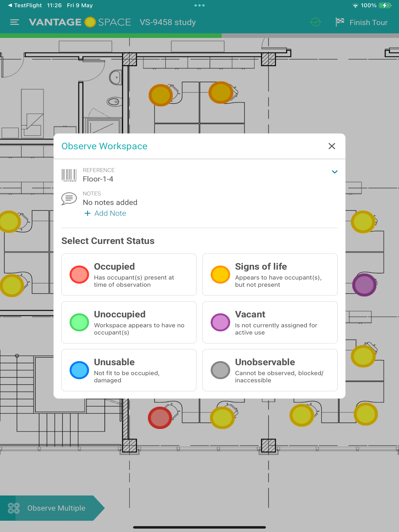Mark workspace as Vacant
This screenshot has height=532, width=399.
tap(270, 322)
